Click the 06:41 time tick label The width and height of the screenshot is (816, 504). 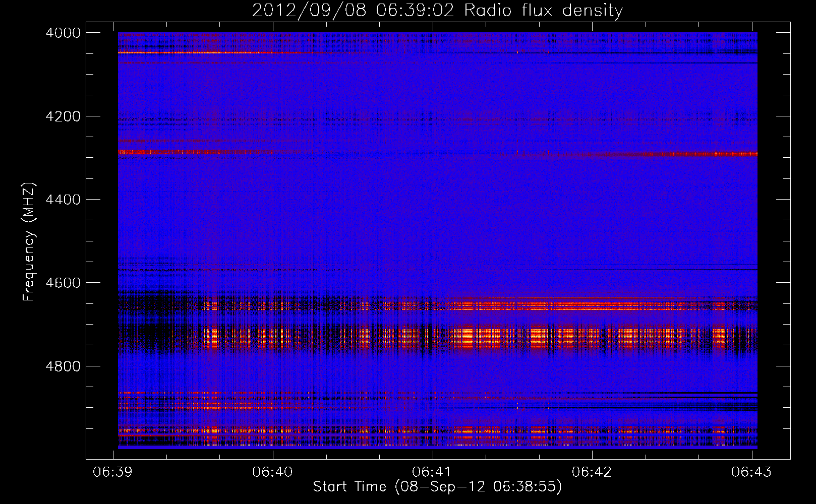tap(432, 472)
